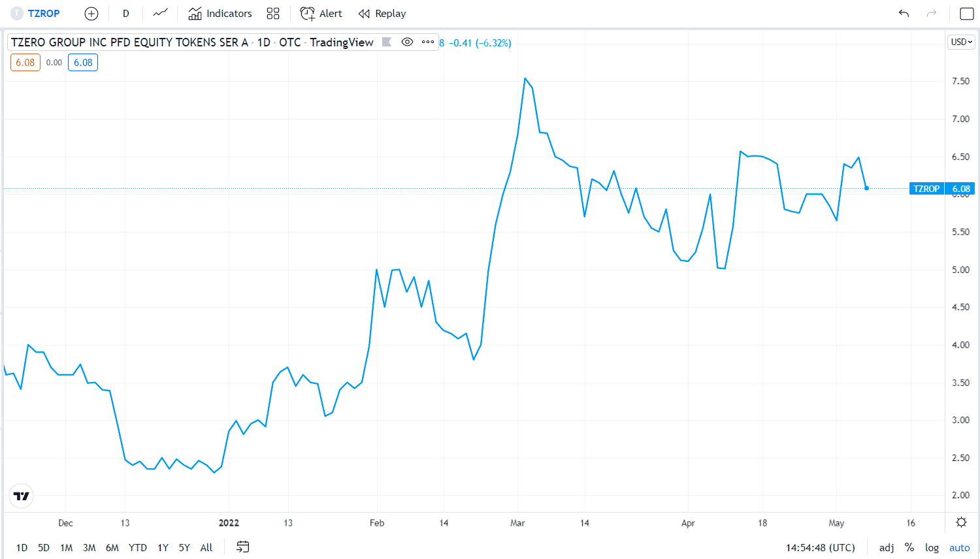The height and width of the screenshot is (559, 980).
Task: Click the -0.41 (-6.32%) change value
Action: [480, 43]
